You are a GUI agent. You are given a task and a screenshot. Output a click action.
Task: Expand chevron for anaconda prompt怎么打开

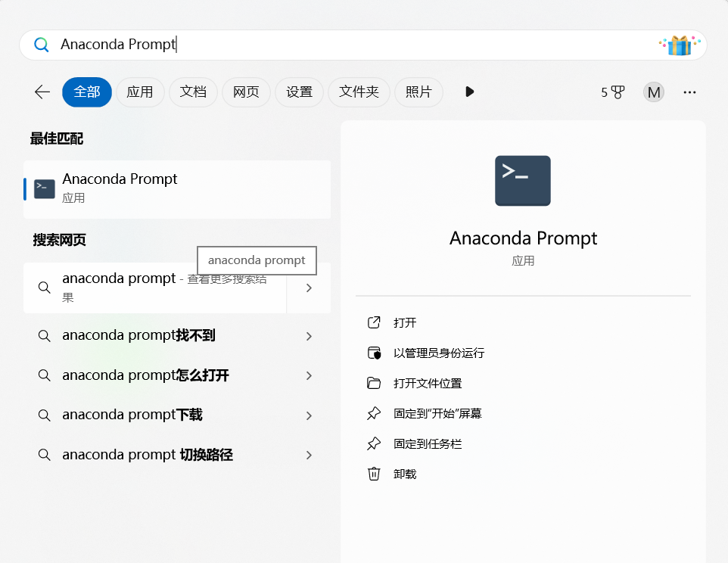pyautogui.click(x=309, y=375)
